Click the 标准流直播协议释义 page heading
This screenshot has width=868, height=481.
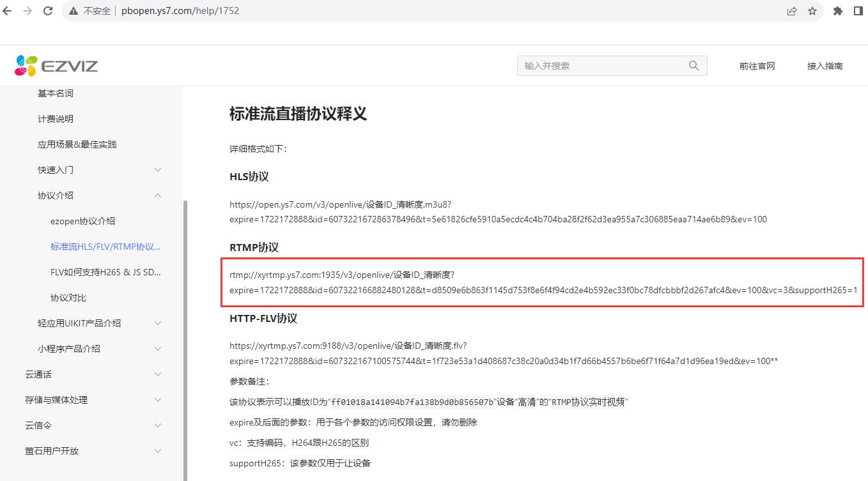pos(298,114)
